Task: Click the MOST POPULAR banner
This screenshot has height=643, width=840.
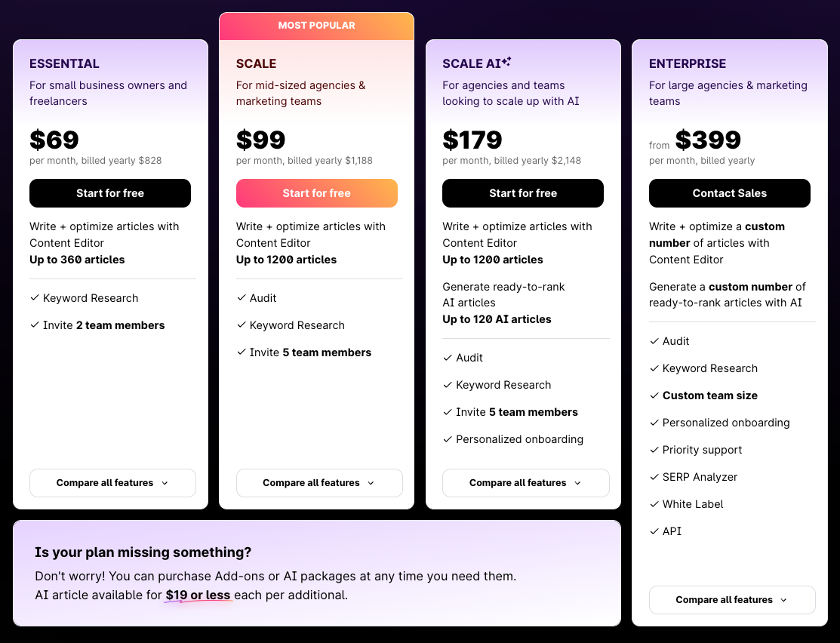Action: pyautogui.click(x=316, y=26)
